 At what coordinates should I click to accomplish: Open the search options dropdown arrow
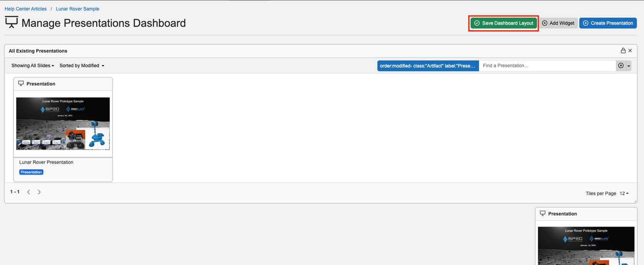click(x=629, y=66)
